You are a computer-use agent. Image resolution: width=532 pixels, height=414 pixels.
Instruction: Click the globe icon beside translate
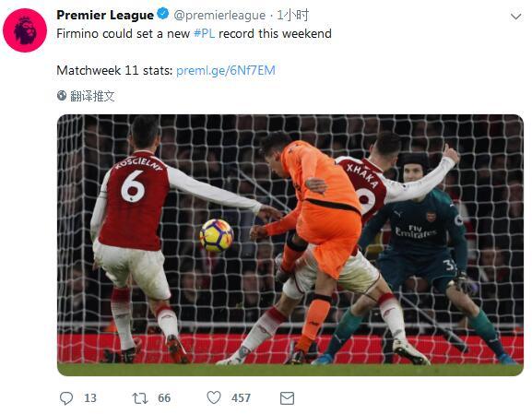click(x=62, y=96)
